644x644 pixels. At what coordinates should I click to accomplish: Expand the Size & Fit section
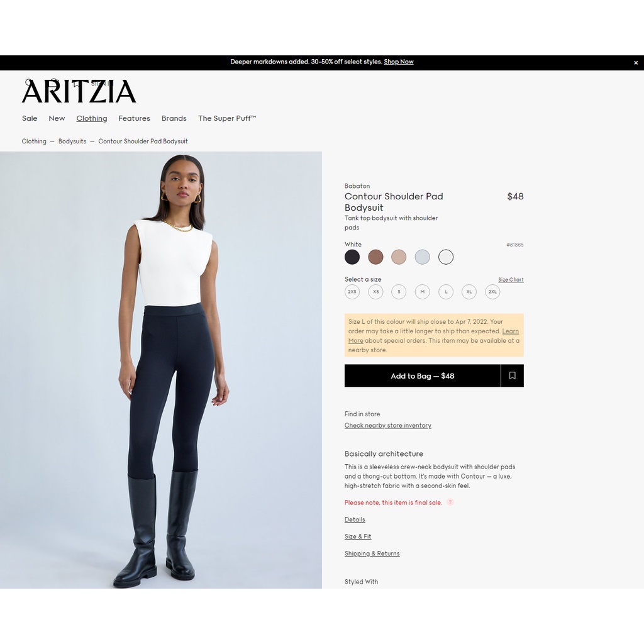[358, 536]
